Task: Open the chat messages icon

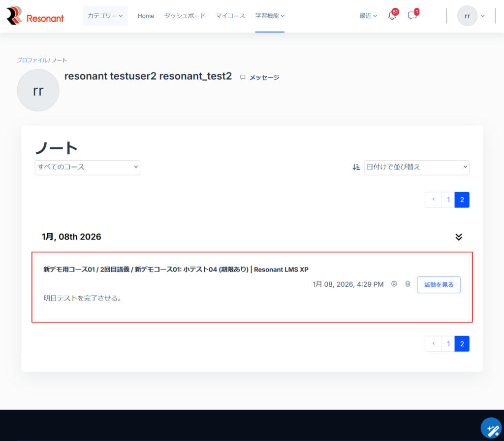Action: tap(412, 16)
